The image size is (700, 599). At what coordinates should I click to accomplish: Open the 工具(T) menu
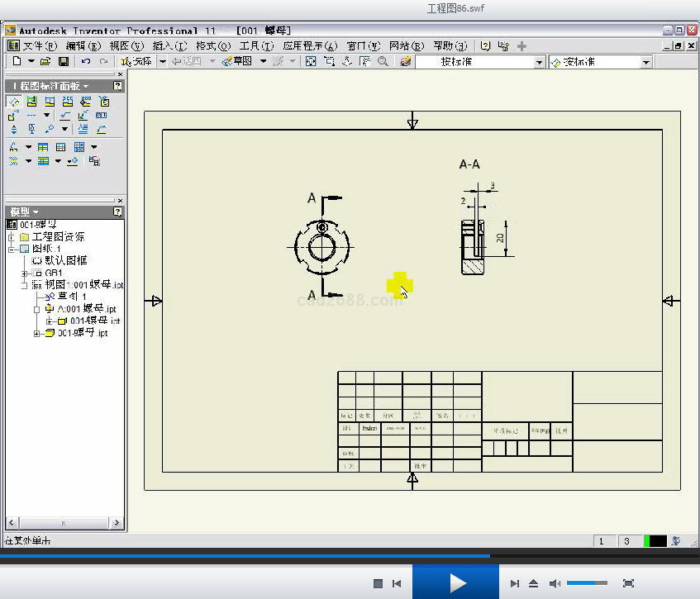(x=255, y=45)
